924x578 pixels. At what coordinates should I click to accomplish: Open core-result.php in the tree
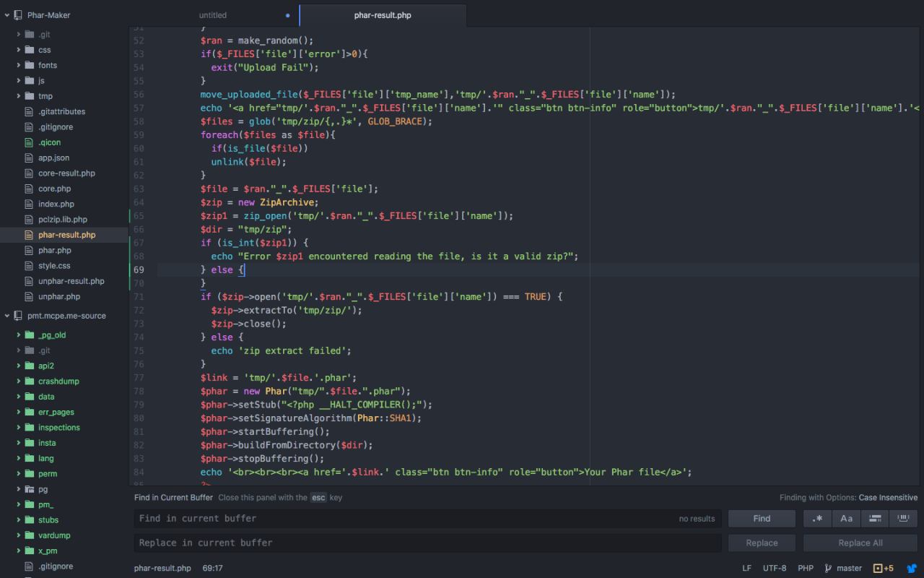66,173
